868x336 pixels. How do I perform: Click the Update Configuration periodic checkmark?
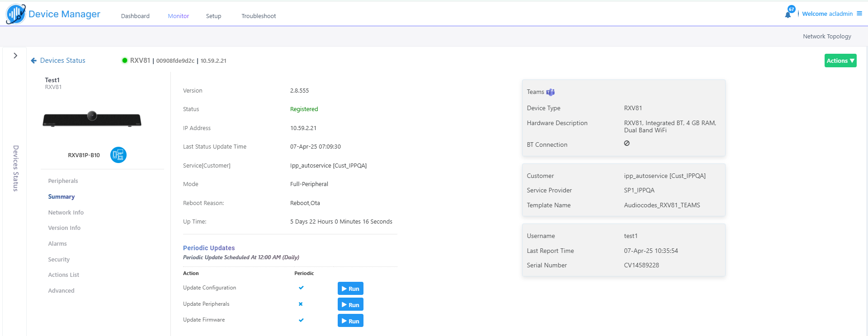[x=301, y=288]
